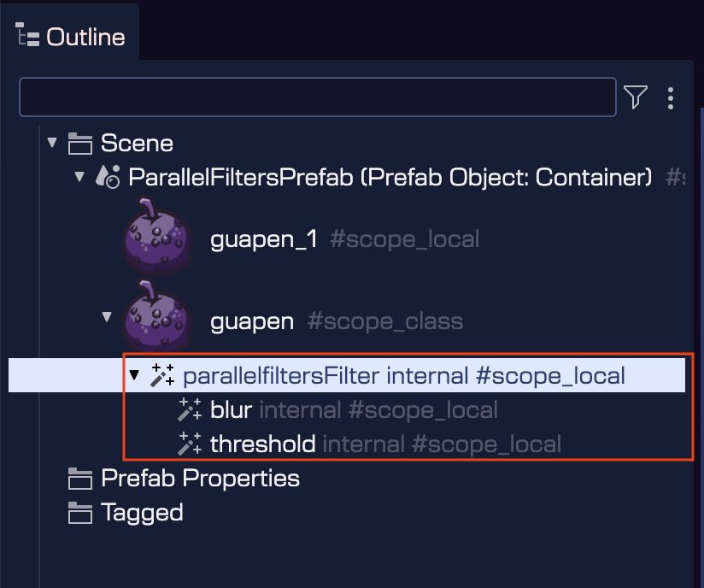Viewport: 704px width, 588px height.
Task: Select the blur tree item
Action: point(230,409)
